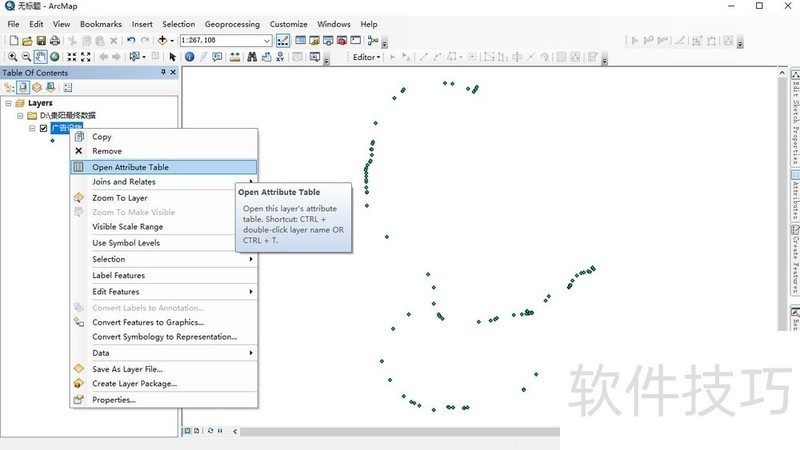Choose Label Features in context menu
Image resolution: width=800 pixels, height=450 pixels.
click(164, 276)
